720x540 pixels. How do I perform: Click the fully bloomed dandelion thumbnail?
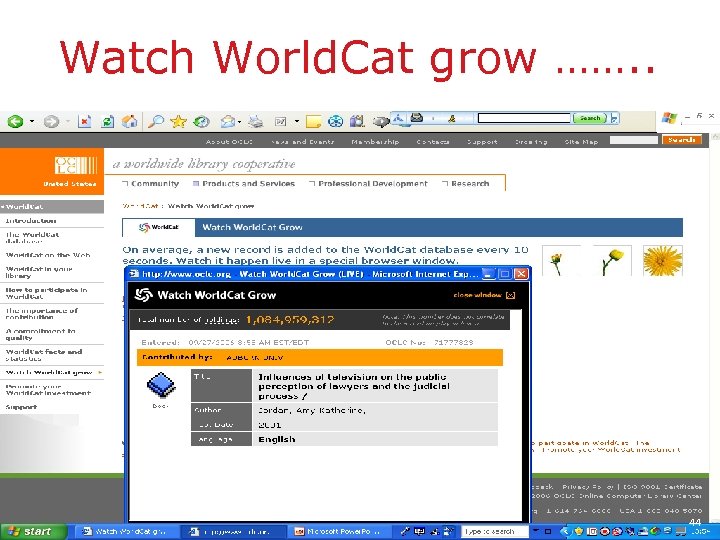click(663, 261)
